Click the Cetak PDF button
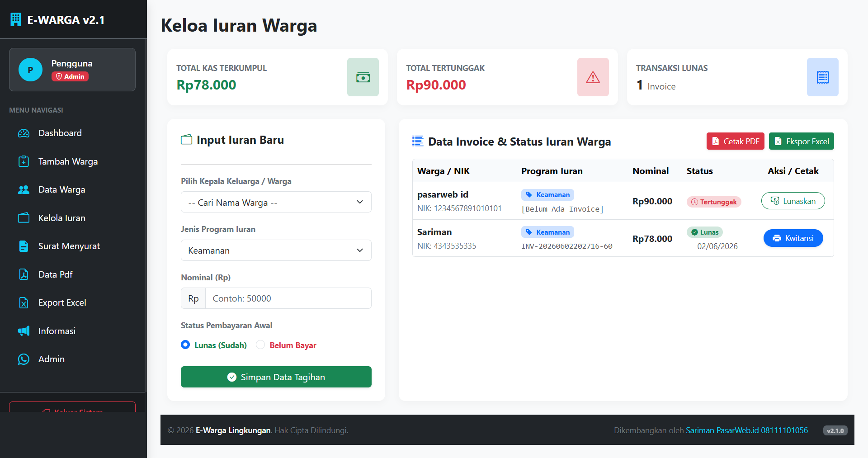Viewport: 868px width, 458px height. click(736, 141)
